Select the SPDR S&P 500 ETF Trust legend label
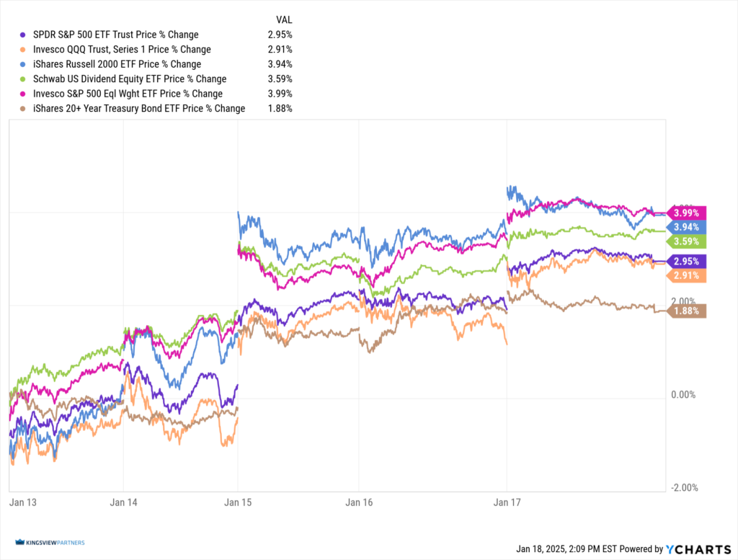 click(115, 35)
